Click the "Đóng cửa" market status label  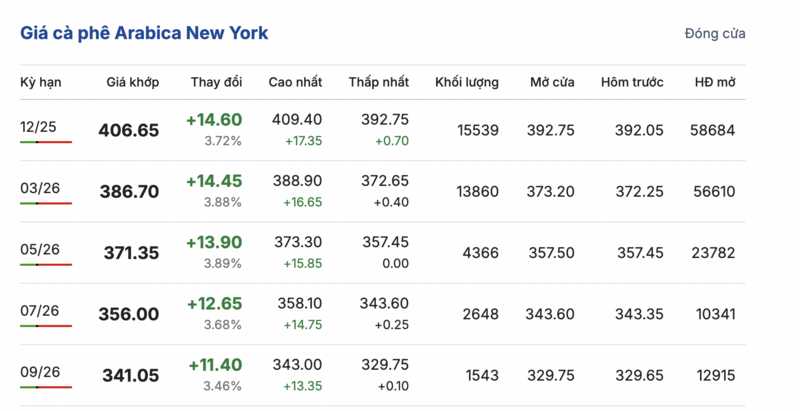click(715, 34)
